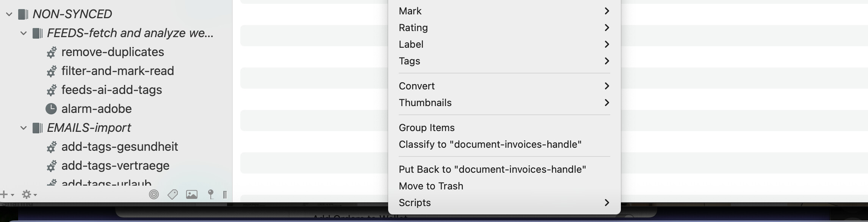Click the gear icon beside remove-duplicates

point(52,52)
